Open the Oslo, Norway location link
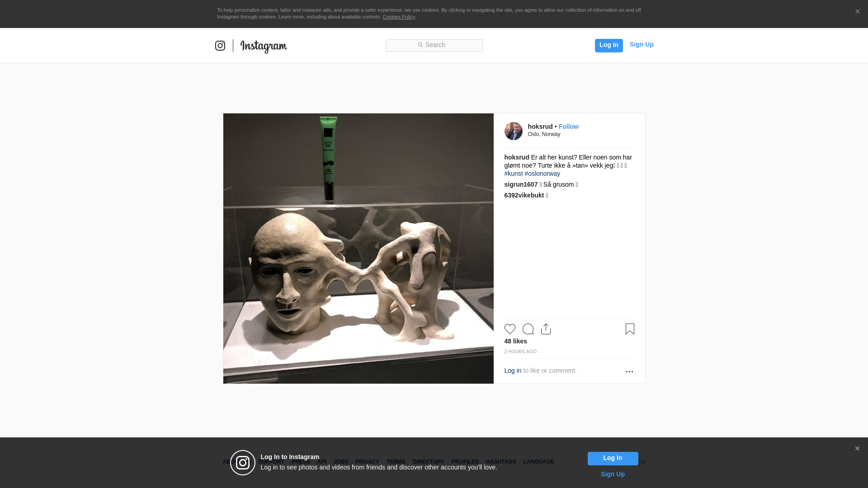Screen dimensions: 868x488 pos(544,134)
